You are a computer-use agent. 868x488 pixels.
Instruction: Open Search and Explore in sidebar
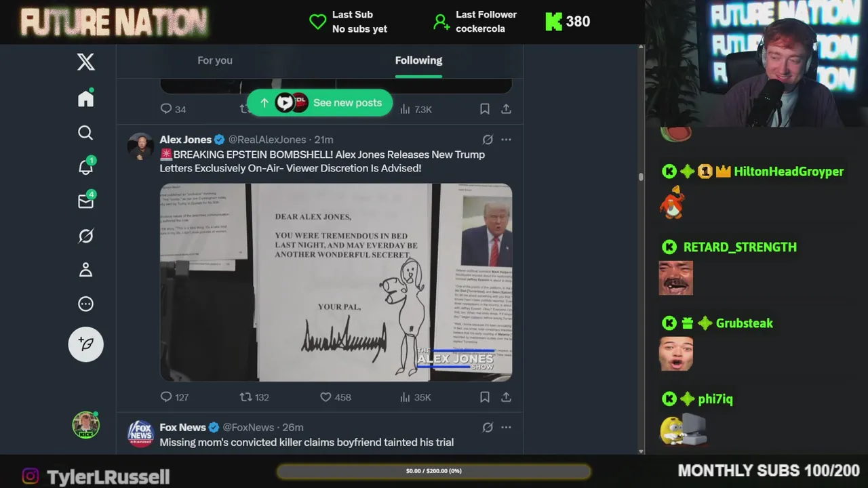[85, 133]
